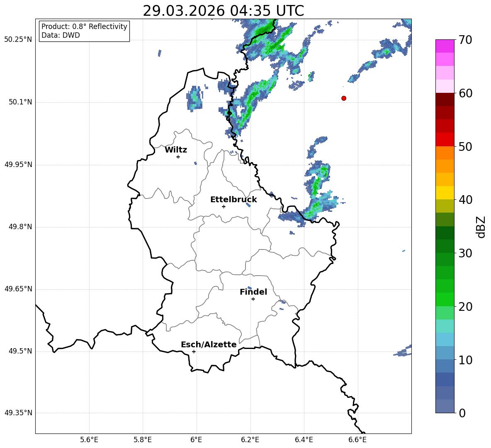Click the 49.5°N latitude label

[x=20, y=351]
